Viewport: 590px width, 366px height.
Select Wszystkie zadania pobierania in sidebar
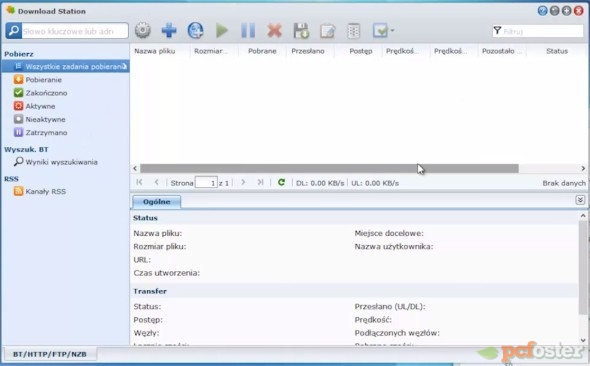[x=66, y=67]
